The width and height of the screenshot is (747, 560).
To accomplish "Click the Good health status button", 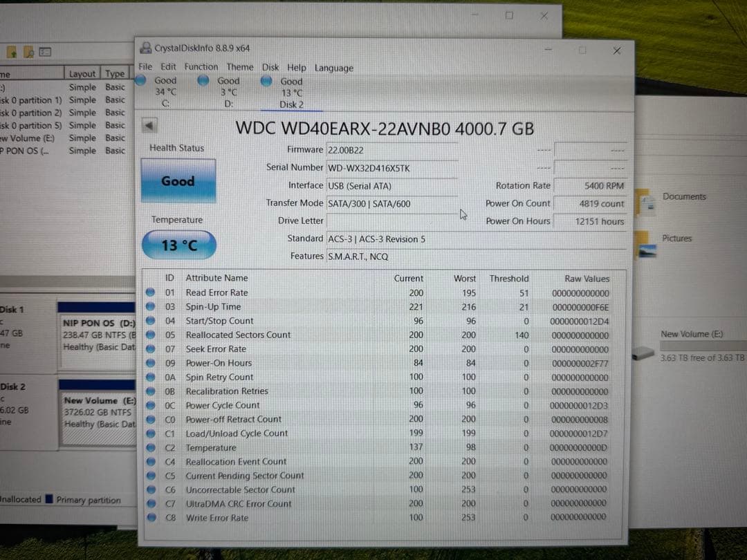I will (x=178, y=181).
